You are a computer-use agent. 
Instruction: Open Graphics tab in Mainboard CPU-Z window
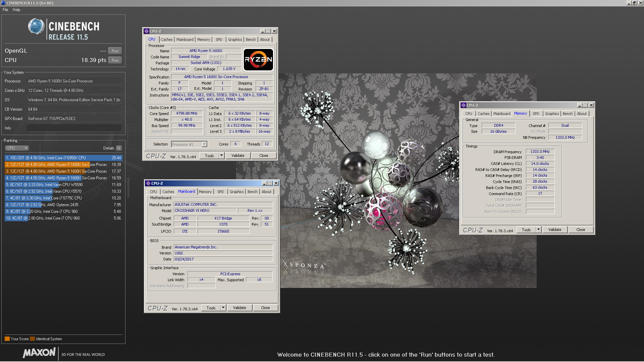pos(237,192)
